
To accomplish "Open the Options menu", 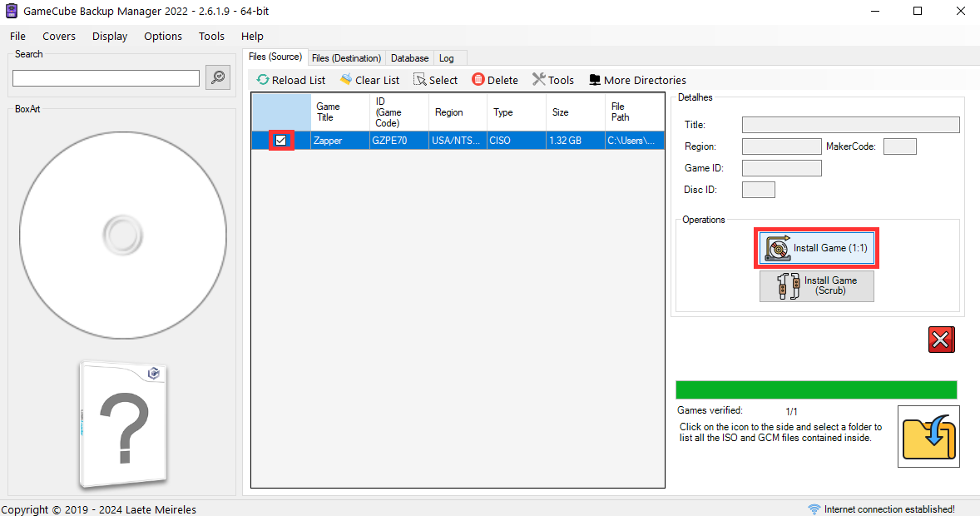I will (x=163, y=36).
